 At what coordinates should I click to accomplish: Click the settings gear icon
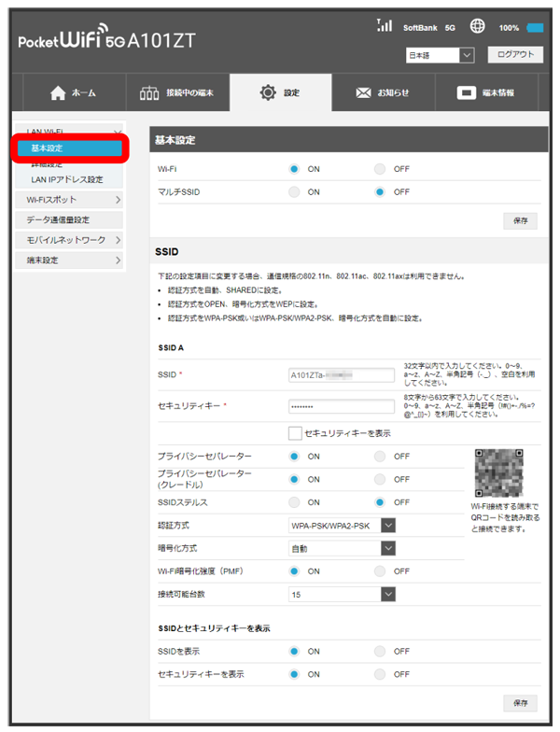click(269, 93)
